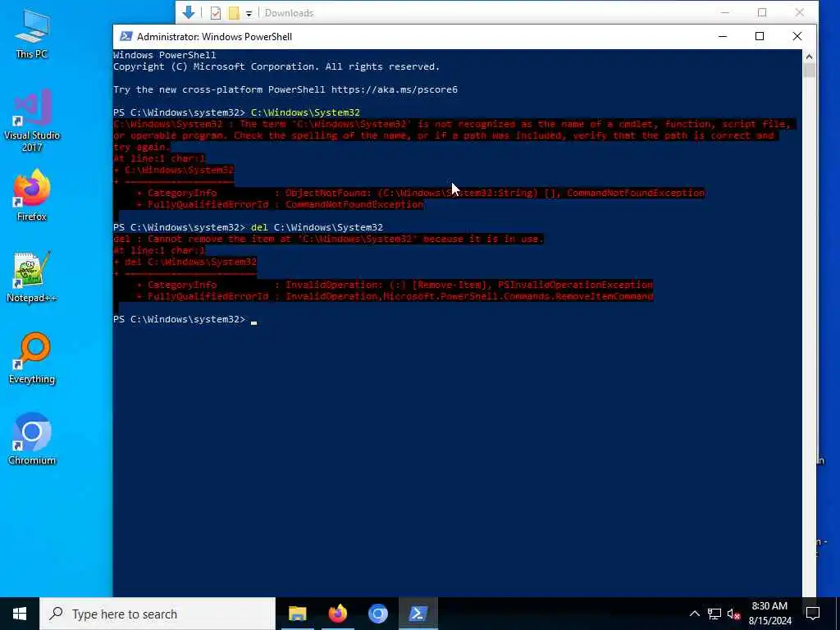This screenshot has width=840, height=630.
Task: Select the Firefox desktop shortcut
Action: point(32,195)
